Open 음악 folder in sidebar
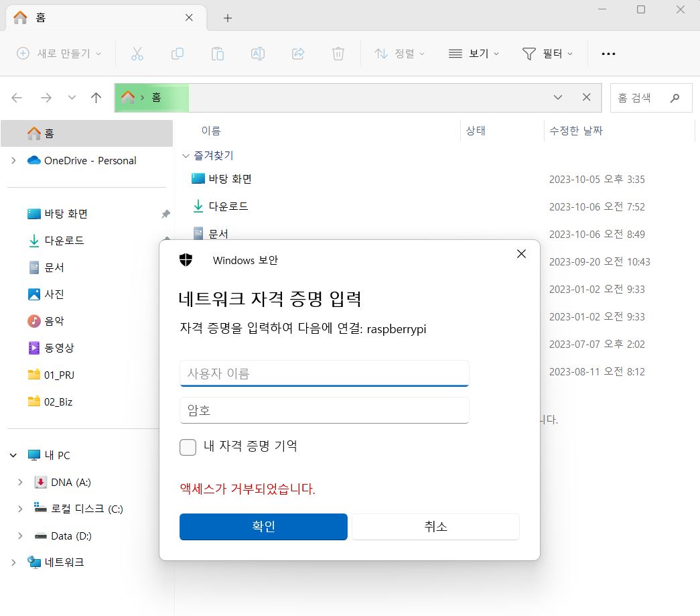The image size is (700, 616). point(54,321)
